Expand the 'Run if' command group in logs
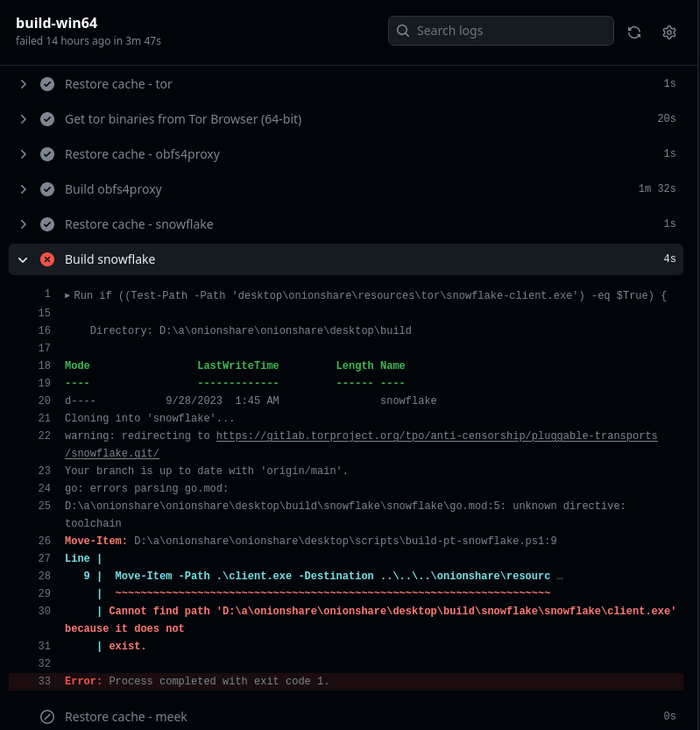 point(68,296)
